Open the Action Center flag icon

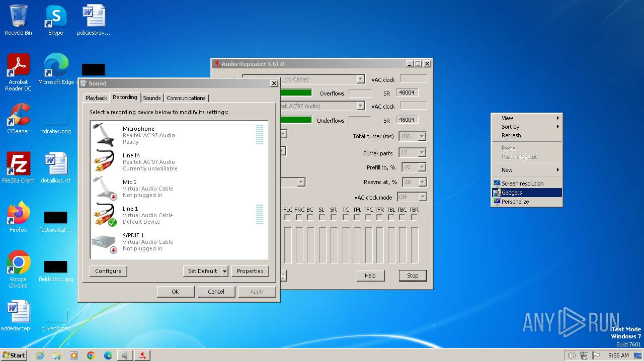click(597, 355)
